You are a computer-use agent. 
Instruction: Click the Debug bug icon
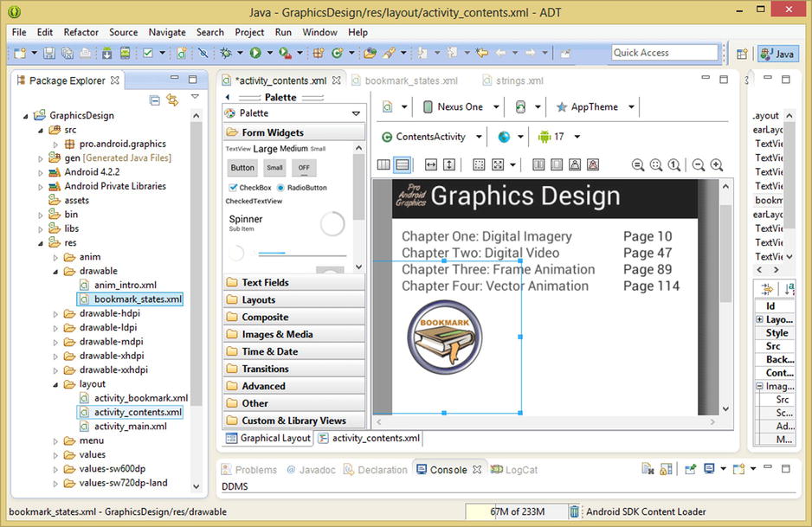pyautogui.click(x=226, y=53)
